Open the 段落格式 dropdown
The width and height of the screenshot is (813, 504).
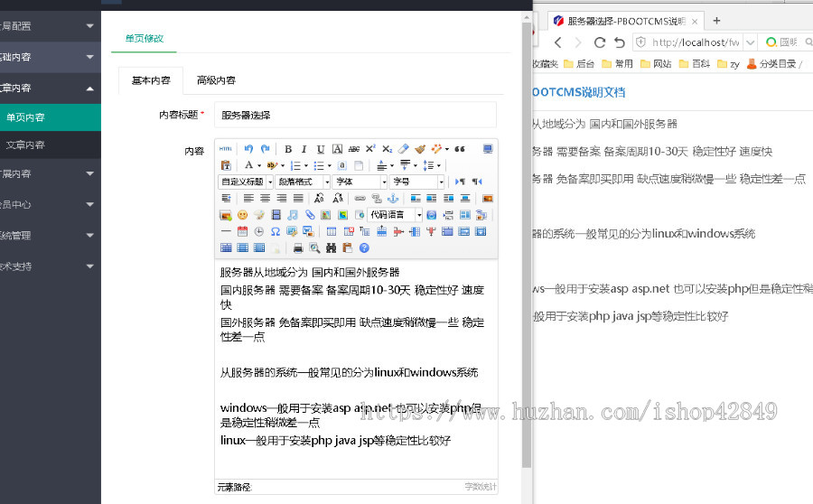[x=303, y=182]
